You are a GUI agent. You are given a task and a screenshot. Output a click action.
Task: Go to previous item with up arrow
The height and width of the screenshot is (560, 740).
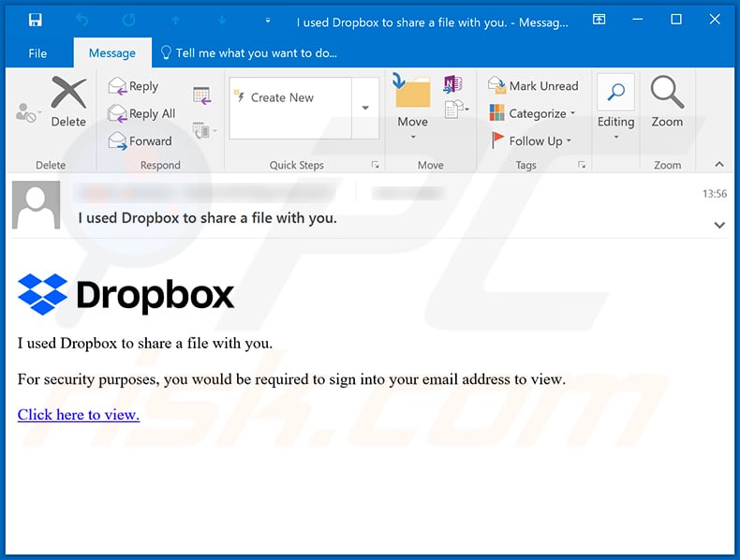point(175,21)
